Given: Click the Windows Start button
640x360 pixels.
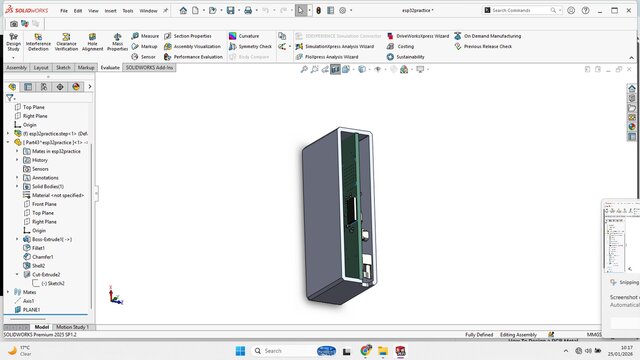Looking at the screenshot, I should coord(240,351).
